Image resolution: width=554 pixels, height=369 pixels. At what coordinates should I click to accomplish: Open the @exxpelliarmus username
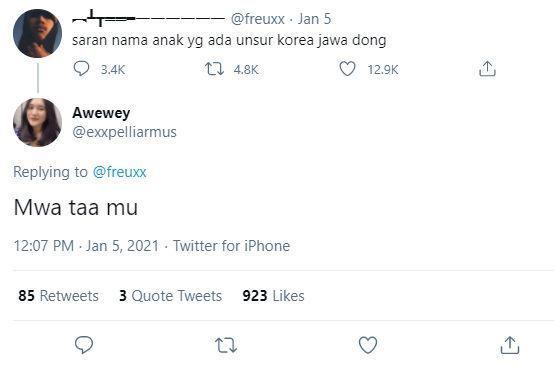(124, 132)
